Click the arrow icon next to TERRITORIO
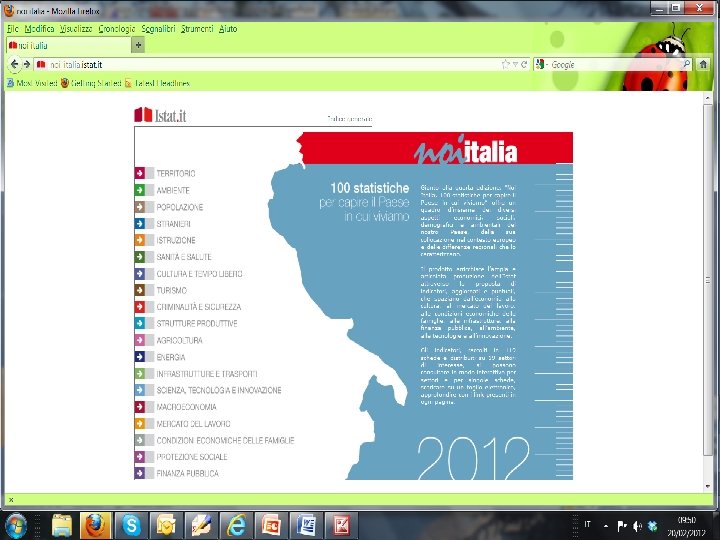The height and width of the screenshot is (540, 720). [x=140, y=173]
